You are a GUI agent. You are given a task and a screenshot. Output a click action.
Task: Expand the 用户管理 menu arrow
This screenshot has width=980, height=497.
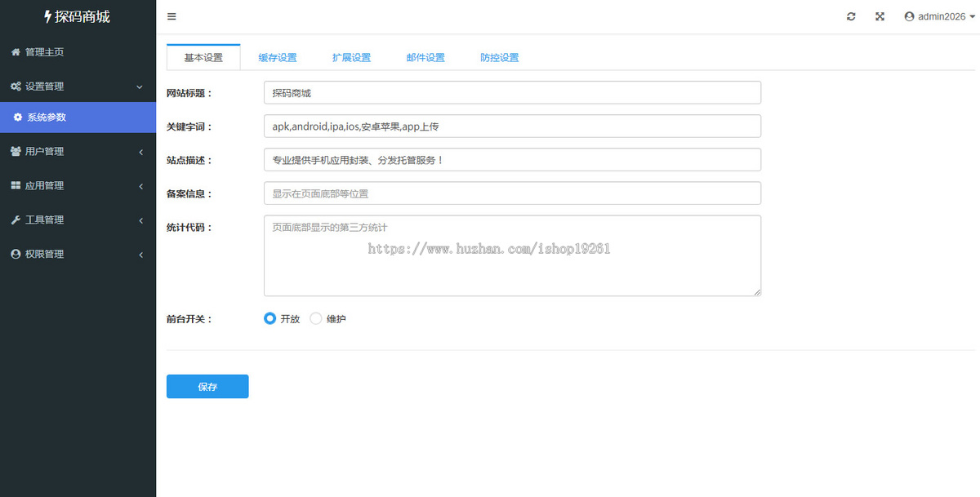pyautogui.click(x=140, y=152)
